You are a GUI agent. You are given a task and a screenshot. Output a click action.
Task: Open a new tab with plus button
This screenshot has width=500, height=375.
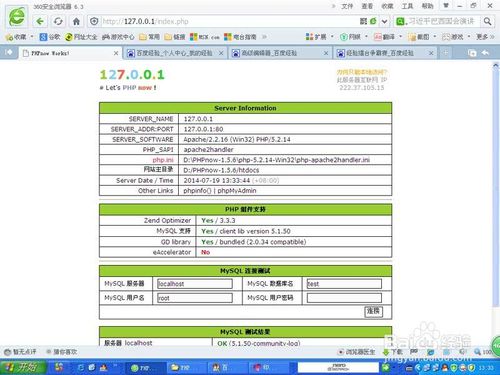point(445,53)
